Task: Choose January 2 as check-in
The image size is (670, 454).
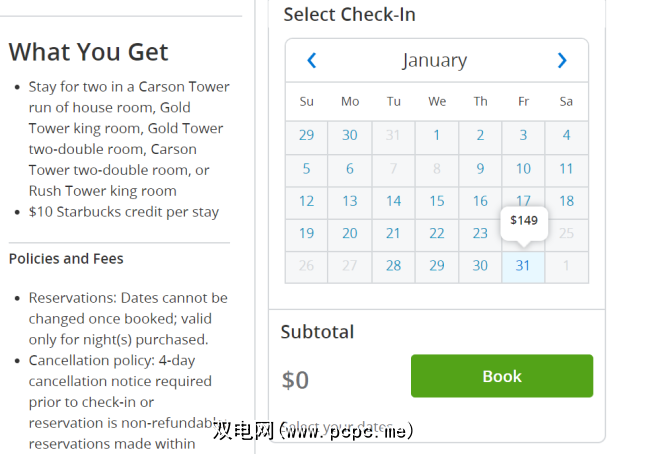Action: click(480, 136)
